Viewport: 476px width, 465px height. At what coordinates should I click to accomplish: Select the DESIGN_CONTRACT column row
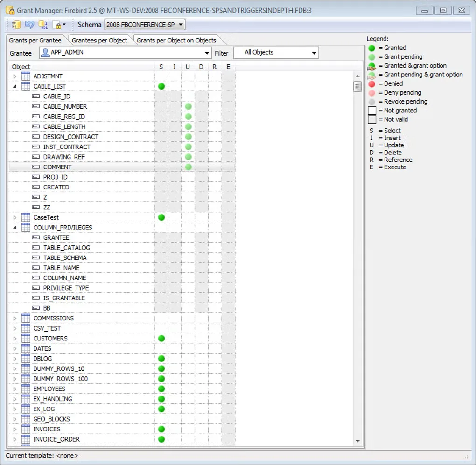(x=122, y=137)
